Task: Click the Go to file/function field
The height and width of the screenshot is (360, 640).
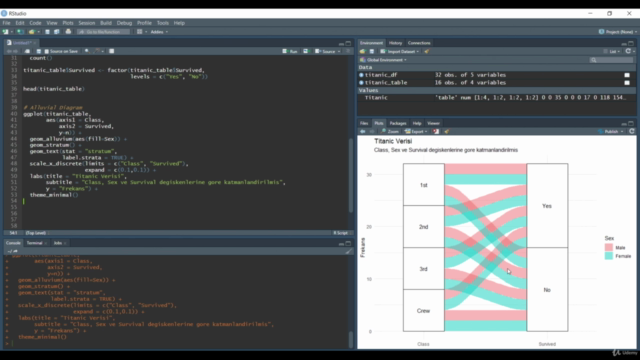Action: (x=104, y=32)
